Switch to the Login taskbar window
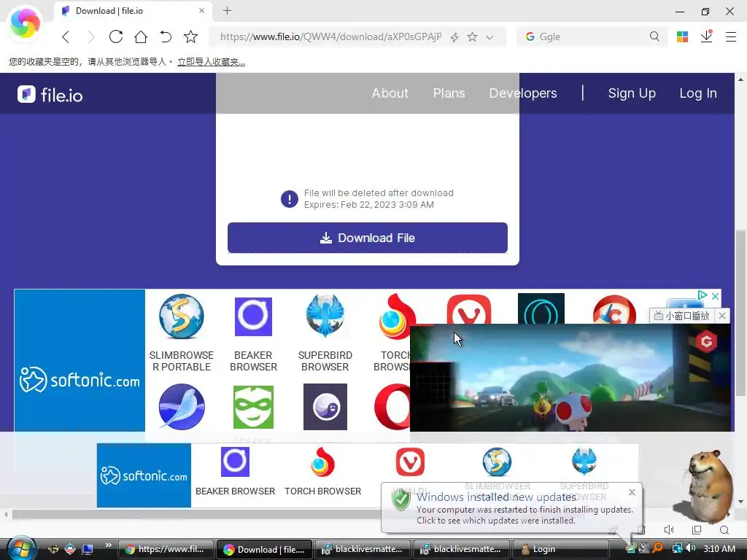747x560 pixels. 560,549
